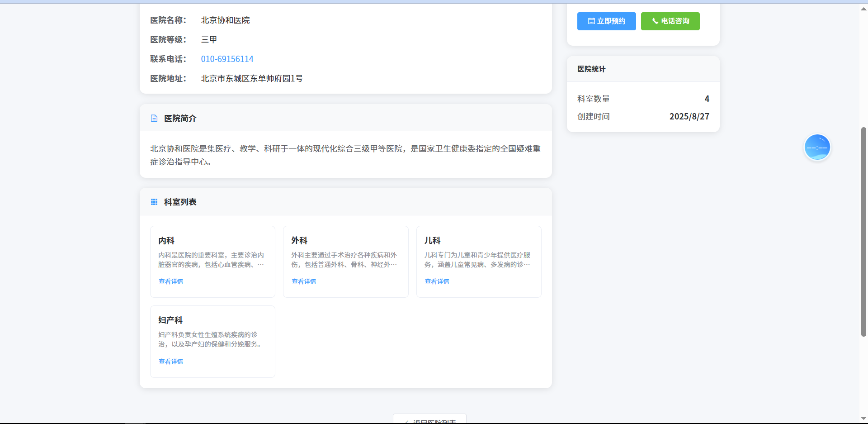868x424 pixels.
Task: View details of 儿科 via 查看详情
Action: 437,281
